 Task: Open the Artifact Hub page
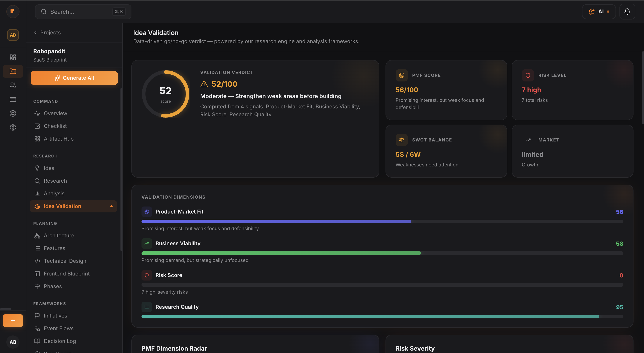pyautogui.click(x=58, y=139)
